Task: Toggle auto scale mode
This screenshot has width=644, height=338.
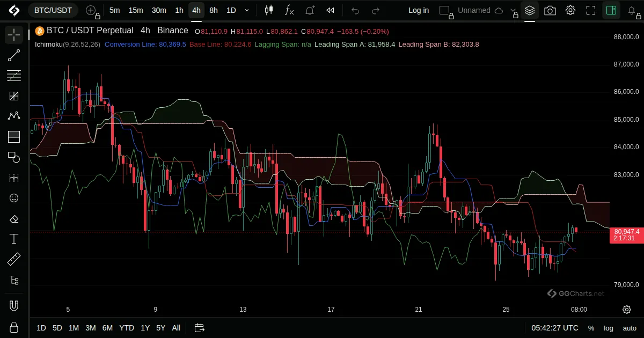Action: (x=630, y=328)
